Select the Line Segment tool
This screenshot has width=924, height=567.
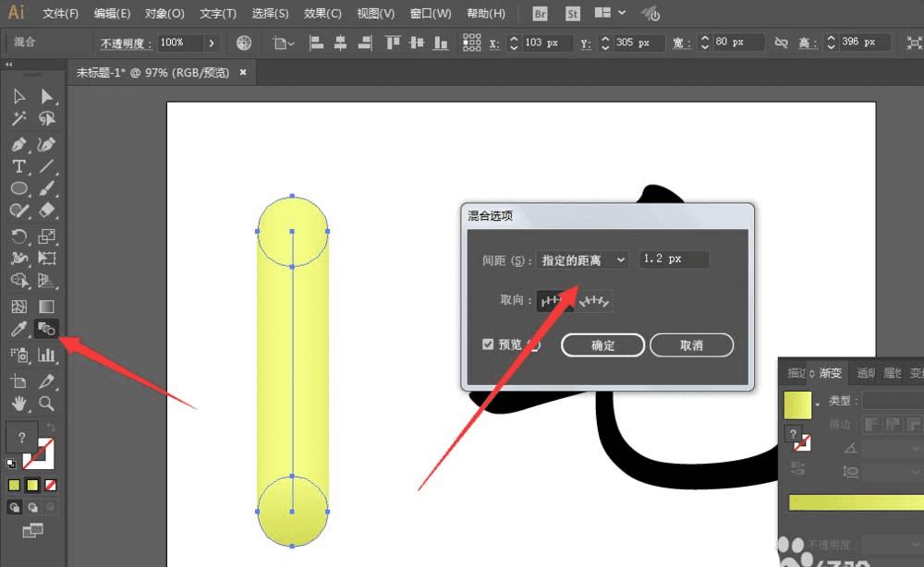point(46,166)
